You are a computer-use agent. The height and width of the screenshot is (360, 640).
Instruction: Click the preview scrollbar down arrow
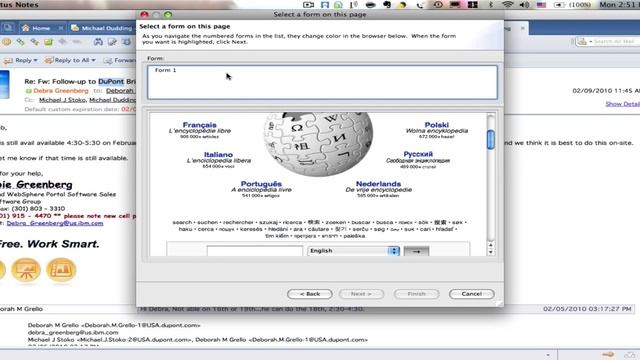click(491, 253)
